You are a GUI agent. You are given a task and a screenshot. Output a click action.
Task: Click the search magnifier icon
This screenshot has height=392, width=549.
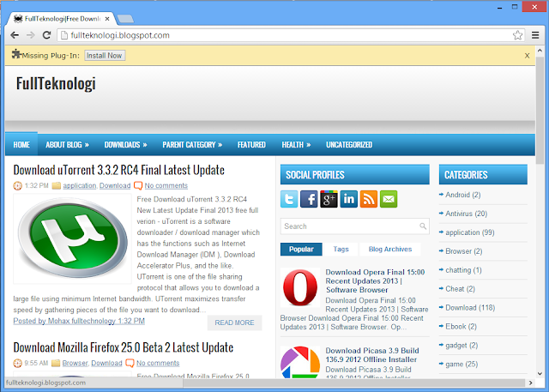[x=423, y=226]
